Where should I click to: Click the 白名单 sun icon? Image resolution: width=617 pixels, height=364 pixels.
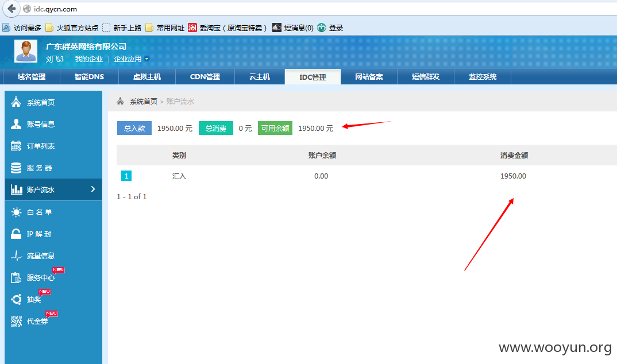pyautogui.click(x=16, y=212)
